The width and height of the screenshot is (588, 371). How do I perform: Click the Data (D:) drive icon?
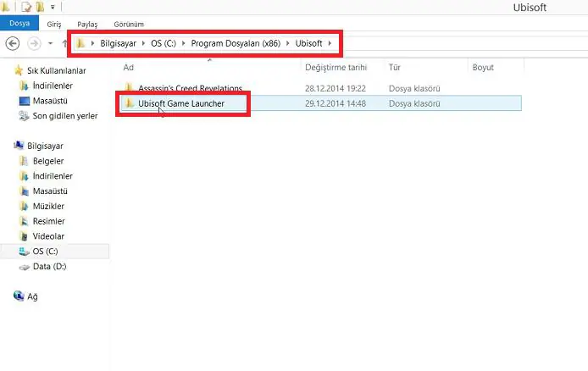pos(24,267)
